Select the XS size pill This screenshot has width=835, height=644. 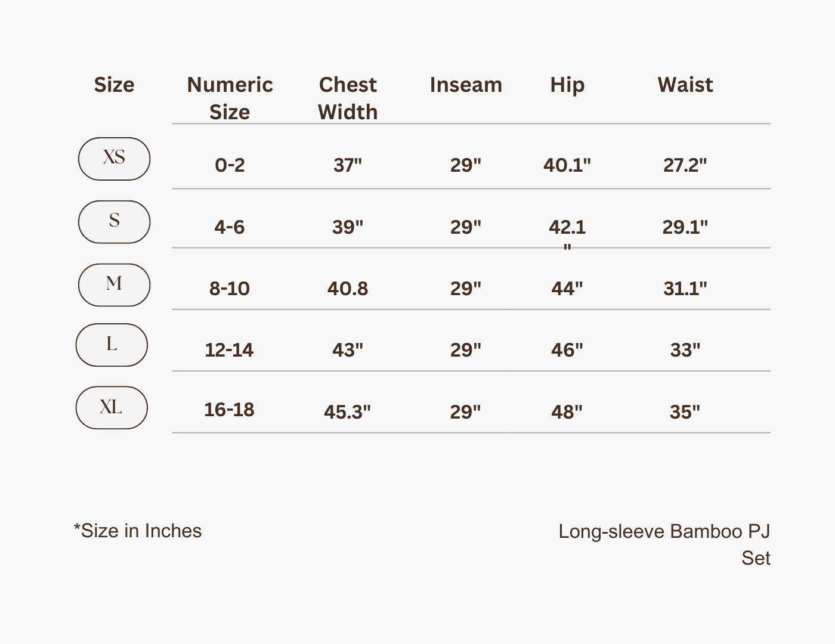(x=114, y=159)
